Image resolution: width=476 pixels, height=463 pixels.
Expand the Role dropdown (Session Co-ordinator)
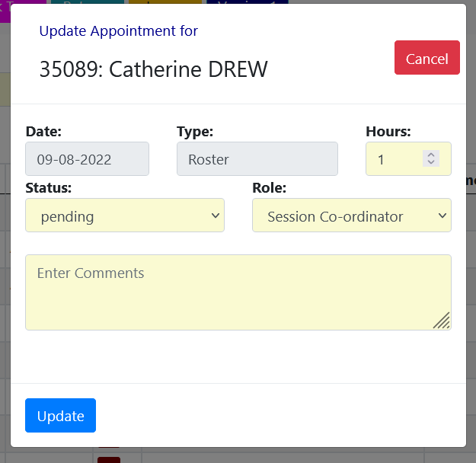coord(351,216)
